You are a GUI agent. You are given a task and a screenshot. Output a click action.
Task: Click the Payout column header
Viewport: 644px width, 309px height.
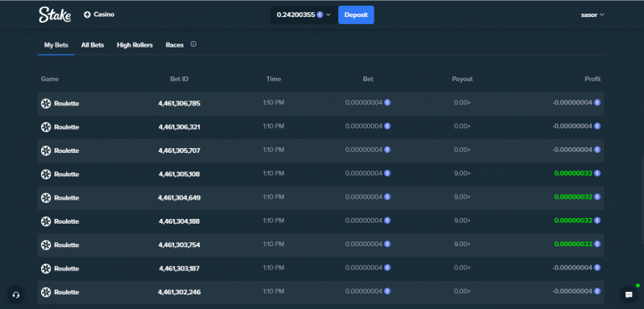point(462,79)
